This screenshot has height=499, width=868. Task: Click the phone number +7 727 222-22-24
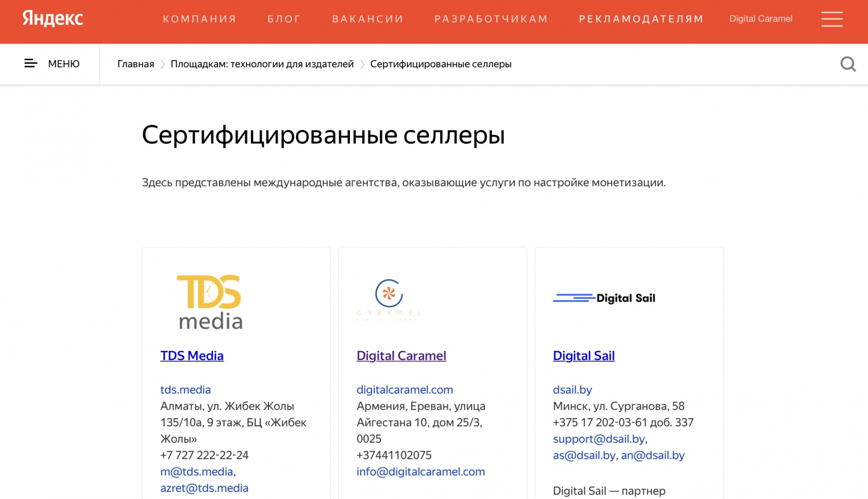point(205,455)
